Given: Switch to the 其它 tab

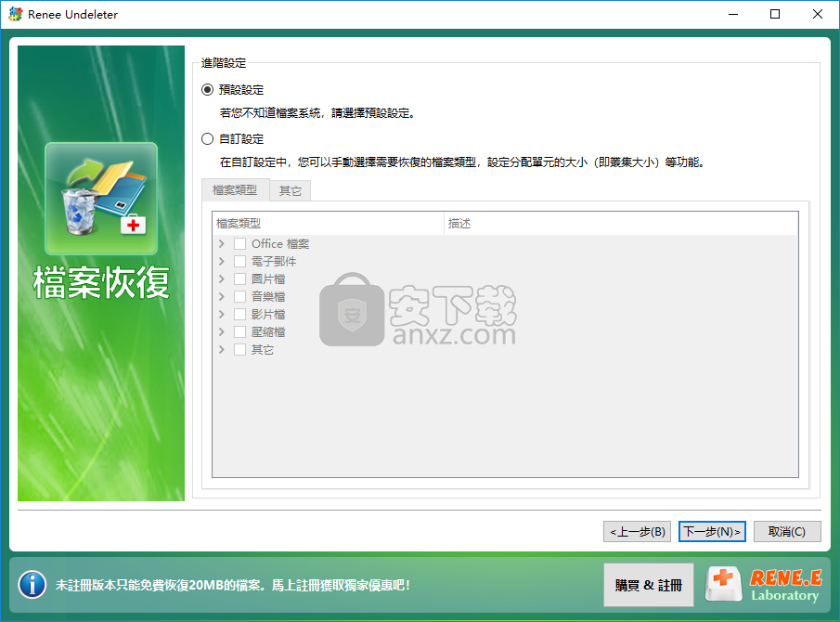Looking at the screenshot, I should (x=290, y=191).
